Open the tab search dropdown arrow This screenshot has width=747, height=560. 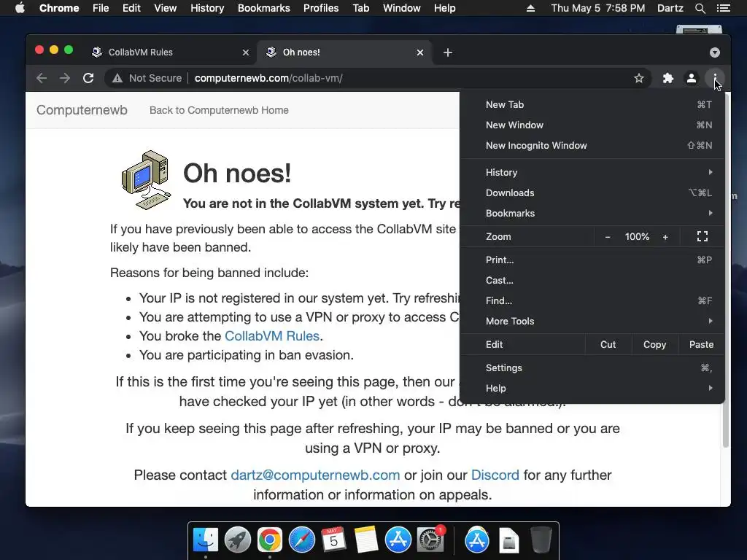pyautogui.click(x=715, y=52)
